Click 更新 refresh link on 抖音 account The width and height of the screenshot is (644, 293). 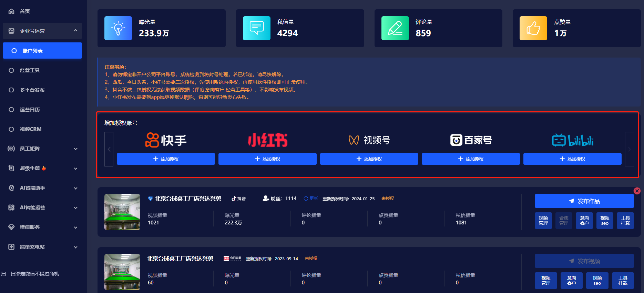point(311,199)
